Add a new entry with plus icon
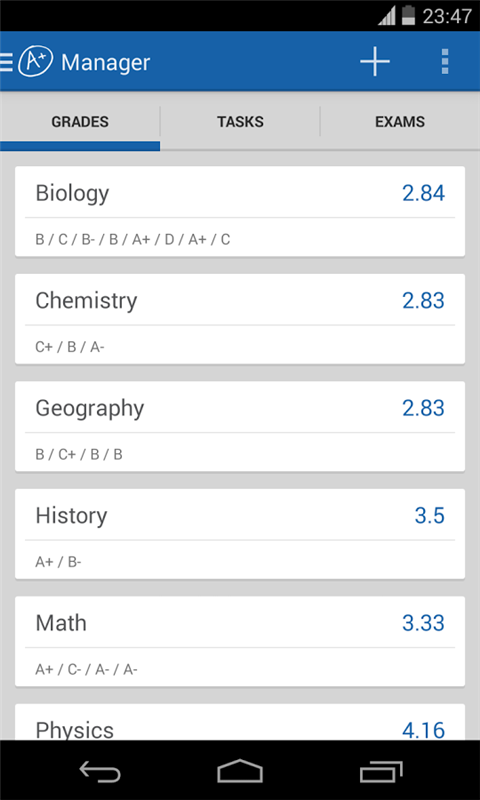480x800 pixels. coord(375,62)
